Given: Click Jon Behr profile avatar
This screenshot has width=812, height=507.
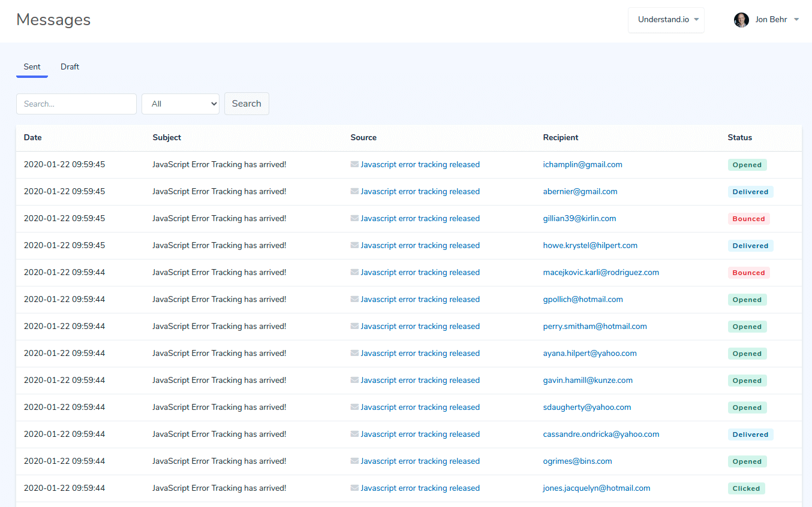Looking at the screenshot, I should pyautogui.click(x=741, y=20).
